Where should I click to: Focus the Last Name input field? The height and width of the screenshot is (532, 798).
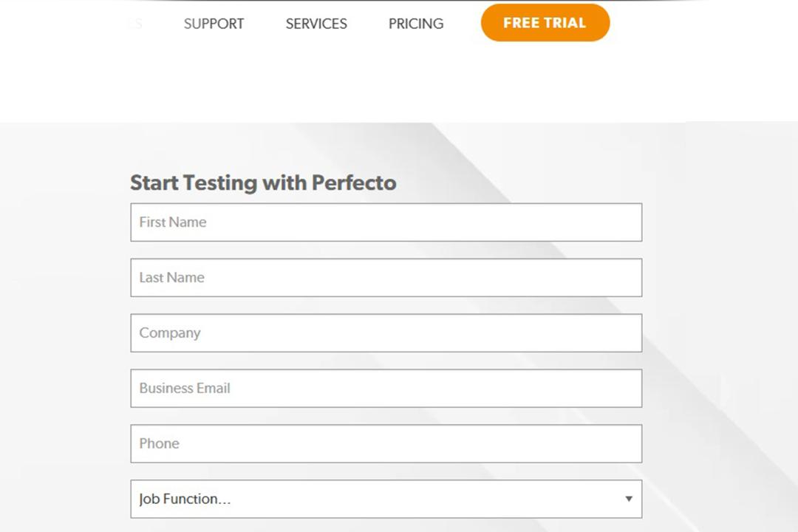tap(386, 278)
